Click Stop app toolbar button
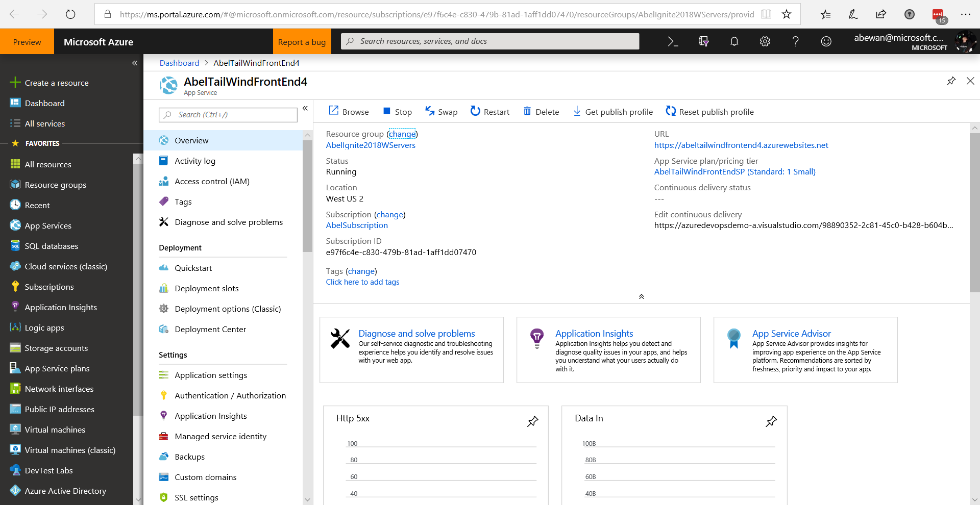The image size is (980, 505). coord(397,112)
